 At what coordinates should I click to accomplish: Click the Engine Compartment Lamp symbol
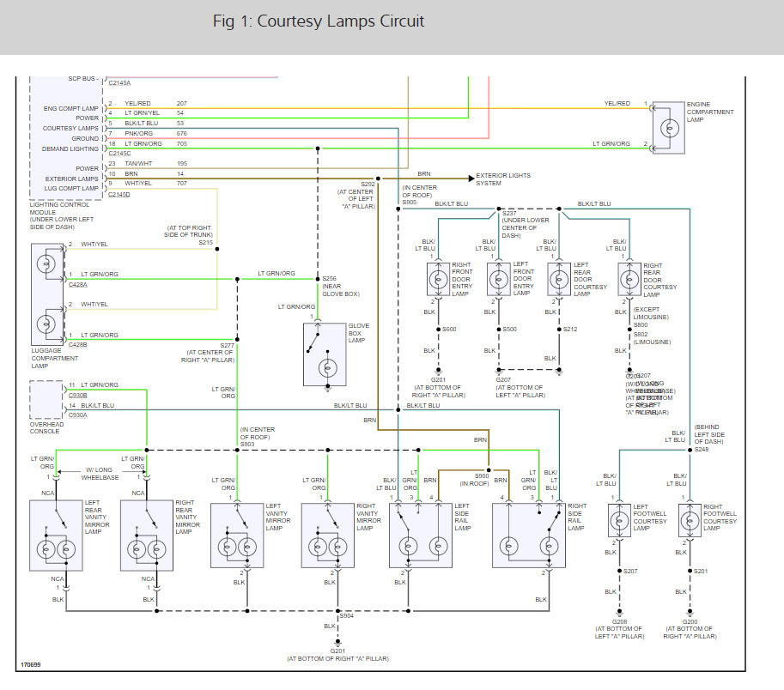(x=669, y=128)
